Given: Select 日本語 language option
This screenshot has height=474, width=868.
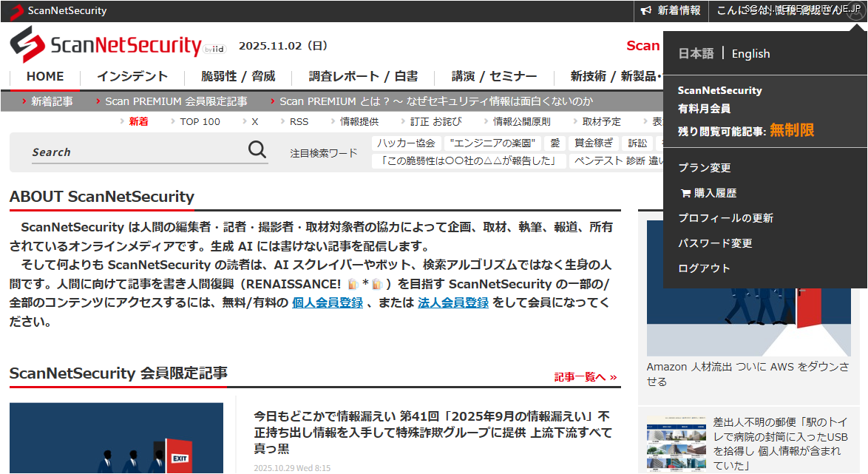Looking at the screenshot, I should 696,53.
